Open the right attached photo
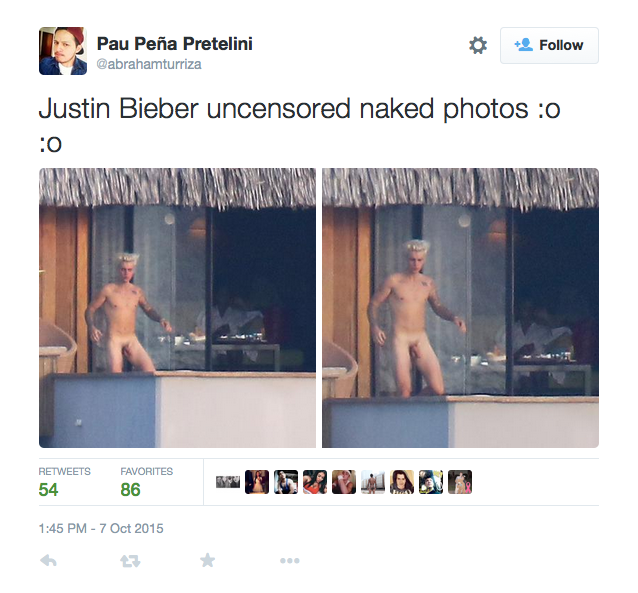Viewport: 638px width, 593px height. [460, 308]
